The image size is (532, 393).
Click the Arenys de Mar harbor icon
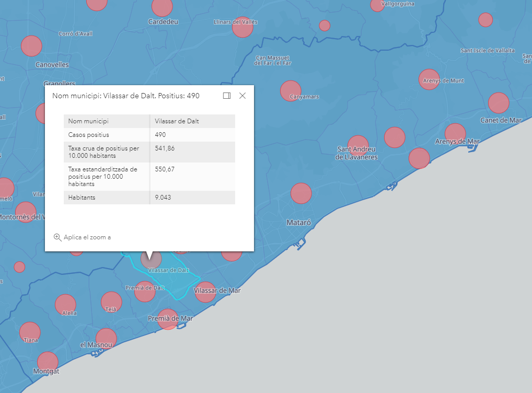472,147
